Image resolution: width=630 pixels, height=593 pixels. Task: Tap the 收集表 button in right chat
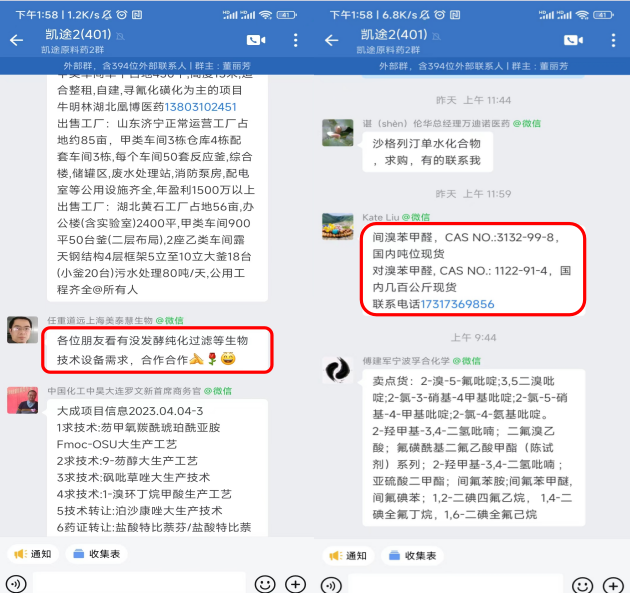click(412, 556)
